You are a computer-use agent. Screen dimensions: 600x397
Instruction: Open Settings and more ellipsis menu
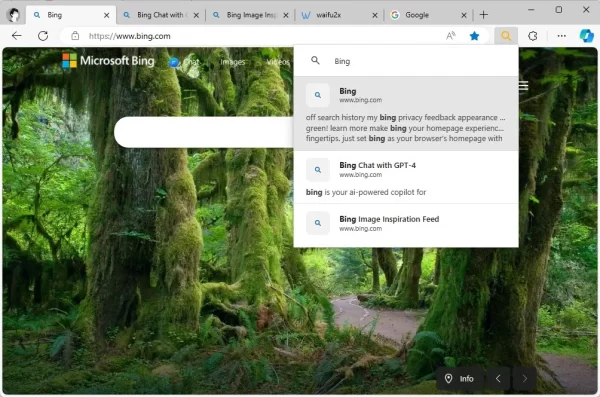561,36
